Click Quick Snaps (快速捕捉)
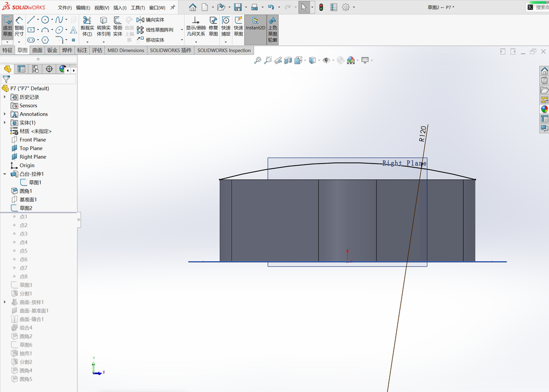The image size is (549, 392). 226,27
